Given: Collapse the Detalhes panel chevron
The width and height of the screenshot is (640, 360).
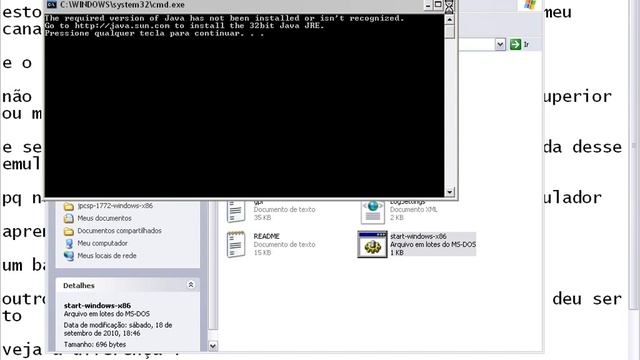Looking at the screenshot, I should (191, 285).
